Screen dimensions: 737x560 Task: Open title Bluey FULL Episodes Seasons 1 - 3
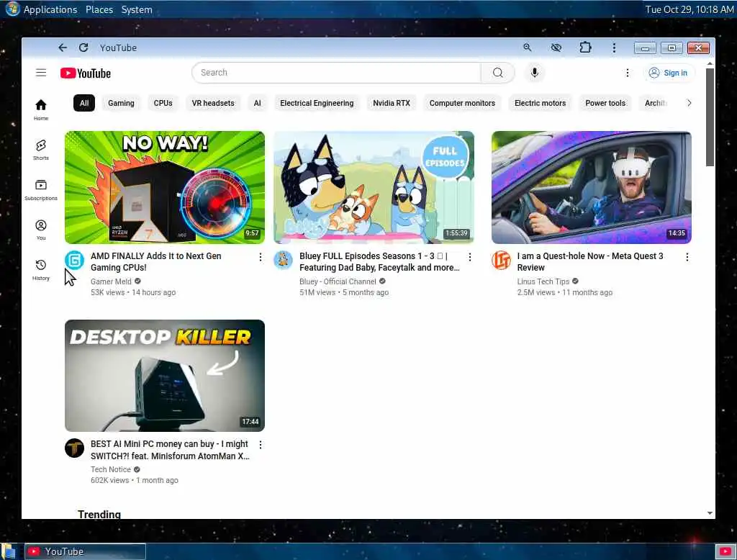tap(379, 262)
